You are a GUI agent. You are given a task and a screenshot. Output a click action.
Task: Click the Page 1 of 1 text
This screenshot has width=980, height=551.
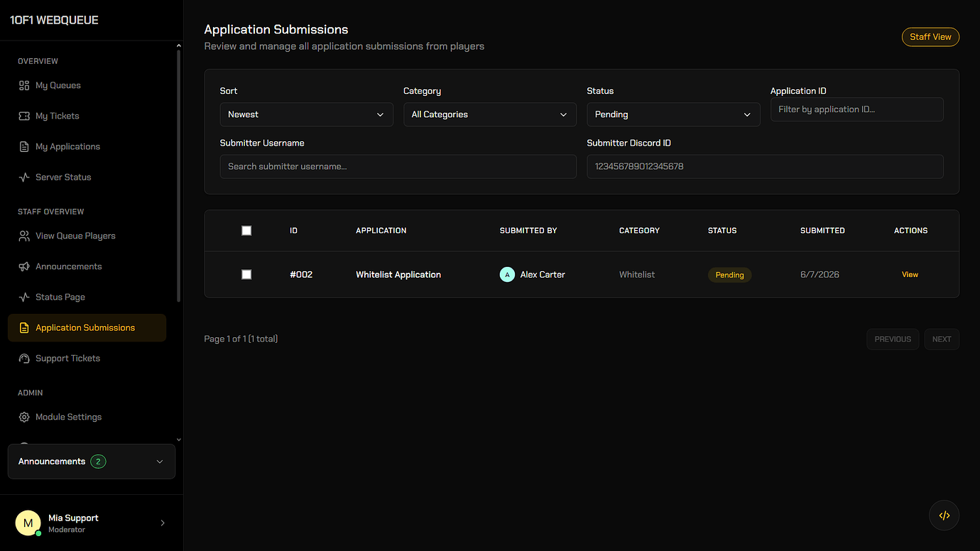(x=241, y=339)
